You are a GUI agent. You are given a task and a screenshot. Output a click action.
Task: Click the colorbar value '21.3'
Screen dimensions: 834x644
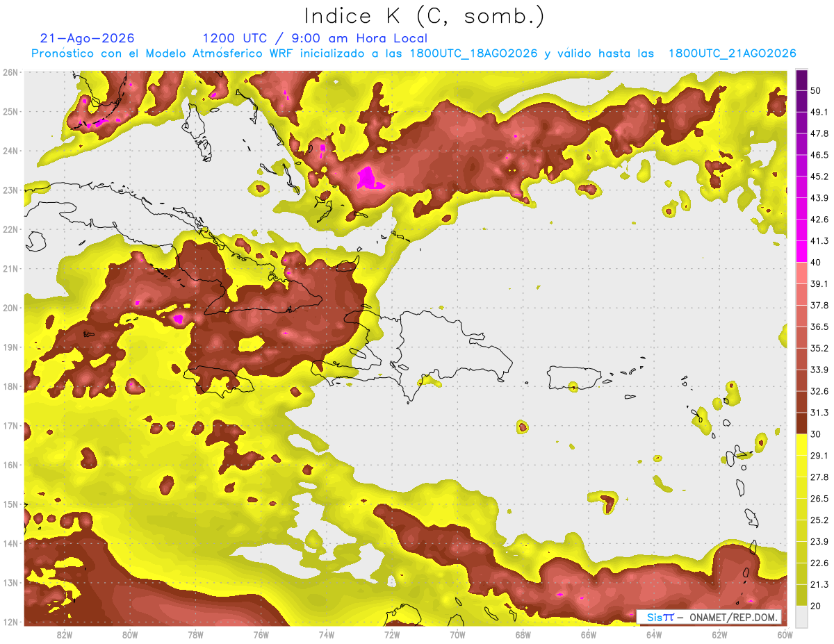pos(819,585)
